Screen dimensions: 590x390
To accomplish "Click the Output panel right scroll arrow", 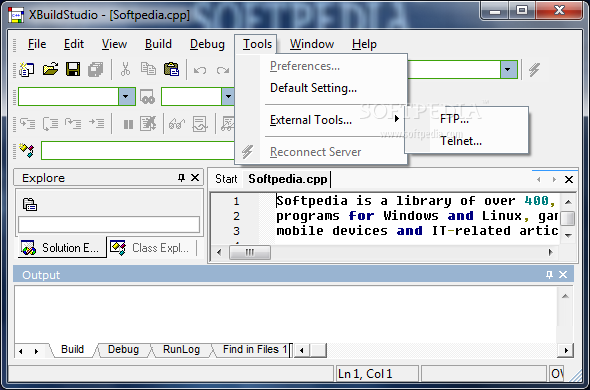I will click(566, 350).
